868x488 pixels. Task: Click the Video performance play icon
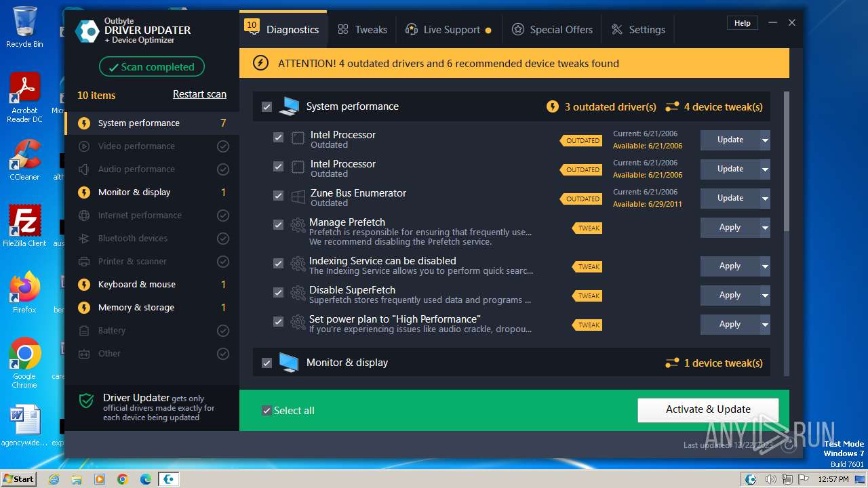point(84,146)
